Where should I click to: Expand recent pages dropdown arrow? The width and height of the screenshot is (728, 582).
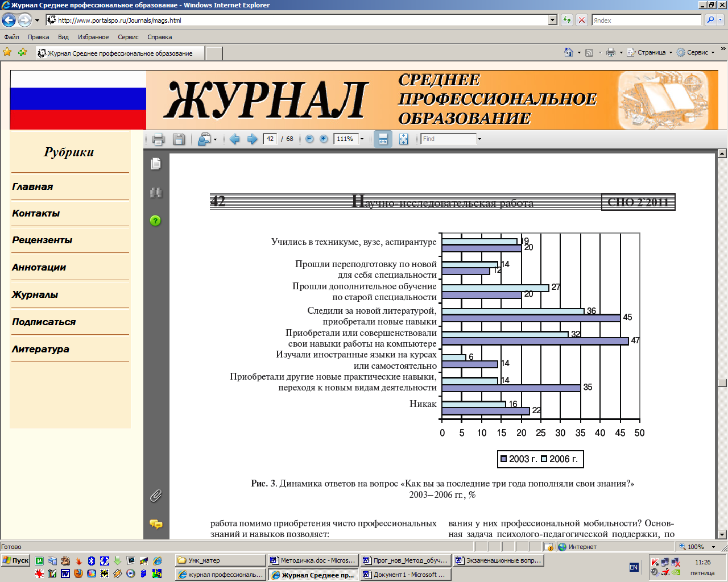click(37, 20)
